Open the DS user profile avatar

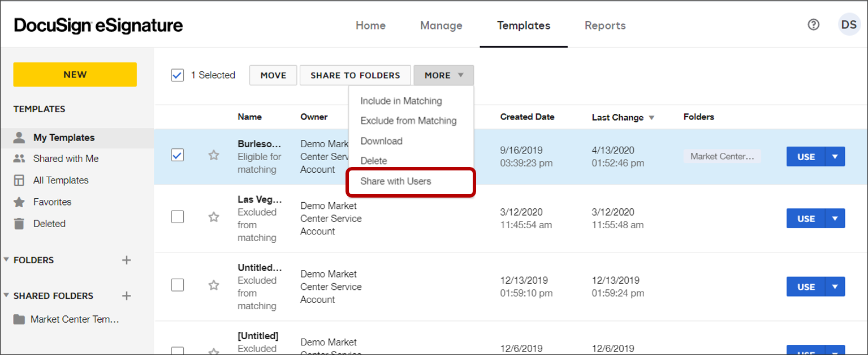tap(848, 25)
